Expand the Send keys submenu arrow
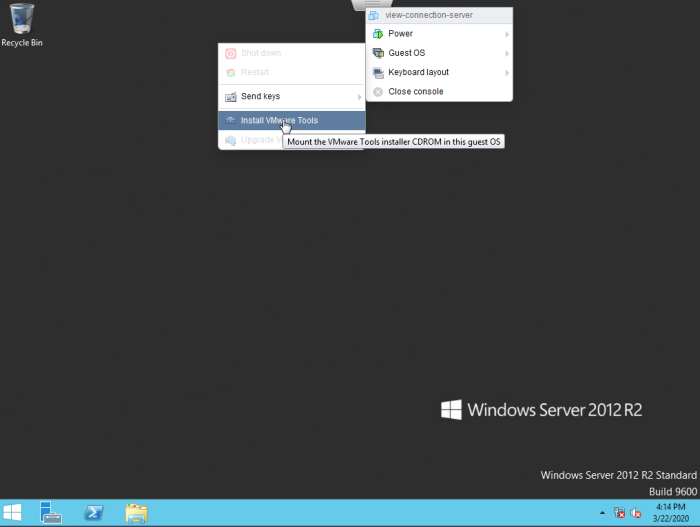 (x=359, y=97)
